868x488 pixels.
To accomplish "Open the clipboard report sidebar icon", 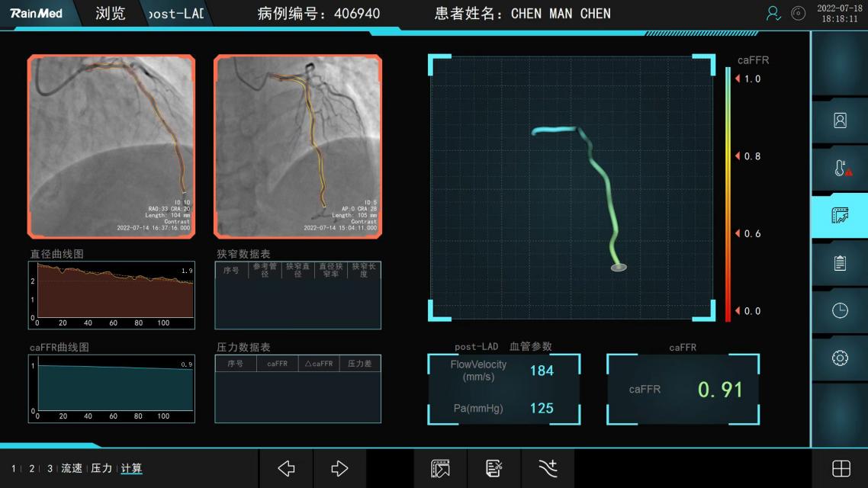I will [840, 263].
